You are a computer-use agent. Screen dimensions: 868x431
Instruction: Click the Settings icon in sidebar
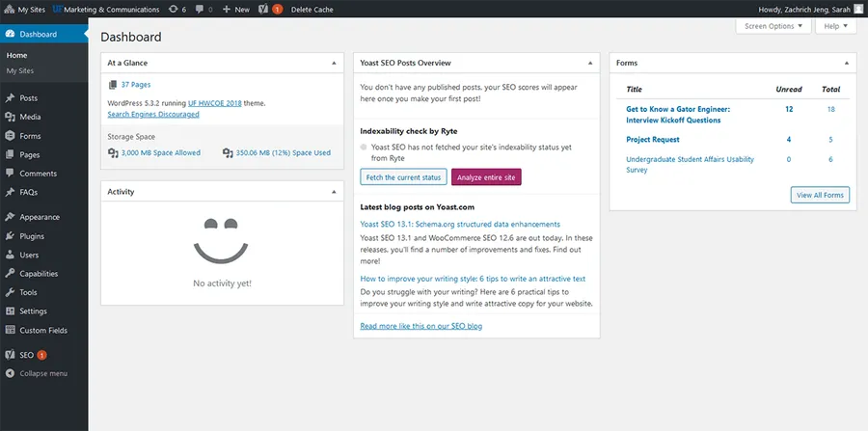[x=10, y=310]
